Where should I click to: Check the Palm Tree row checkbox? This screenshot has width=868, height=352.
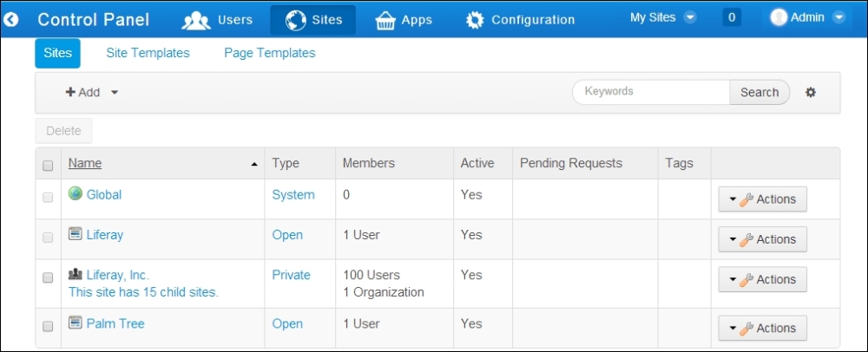[48, 326]
